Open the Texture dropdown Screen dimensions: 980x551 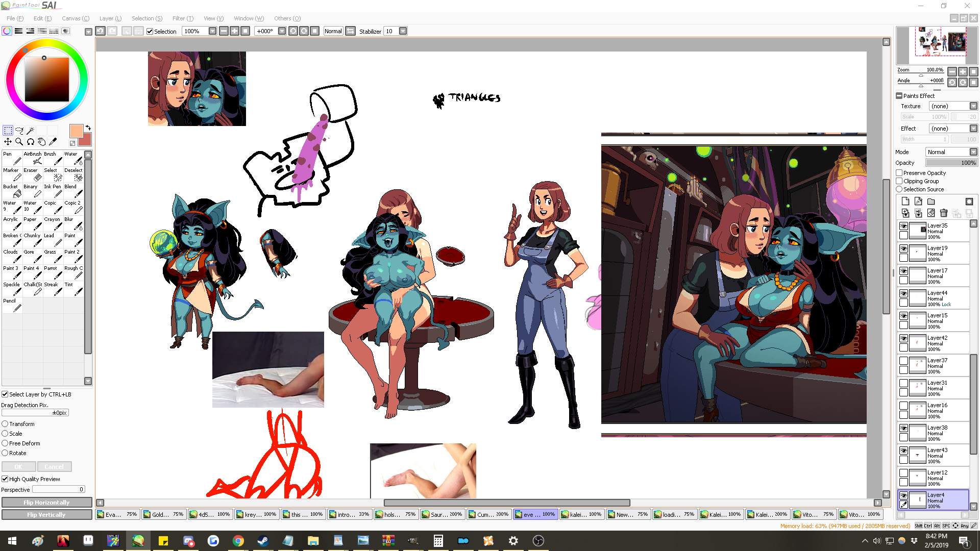[x=973, y=106]
